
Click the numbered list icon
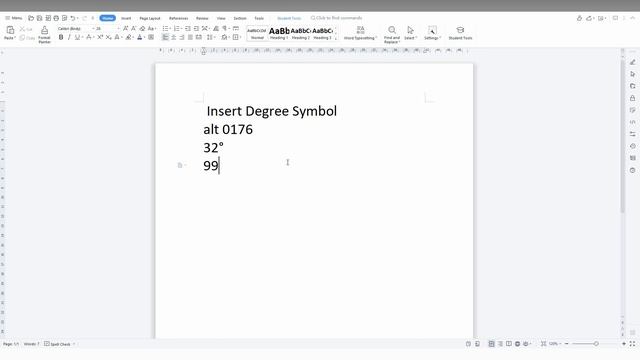tap(177, 29)
